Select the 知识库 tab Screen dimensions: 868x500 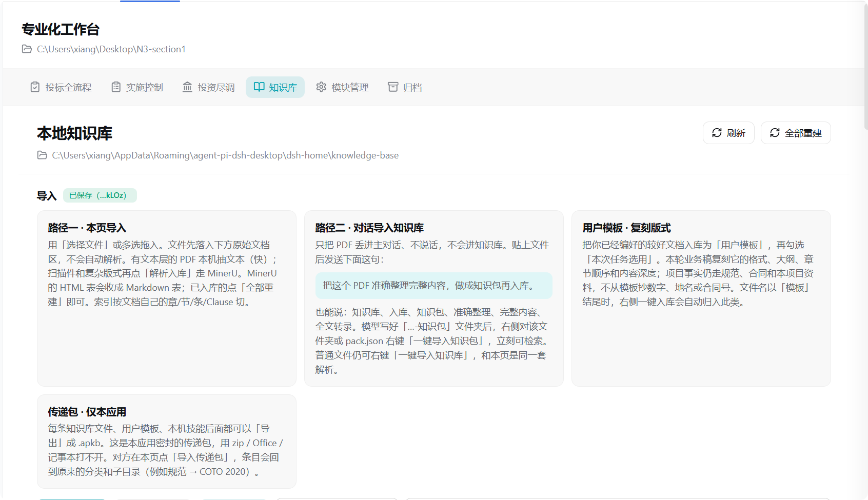pos(275,87)
